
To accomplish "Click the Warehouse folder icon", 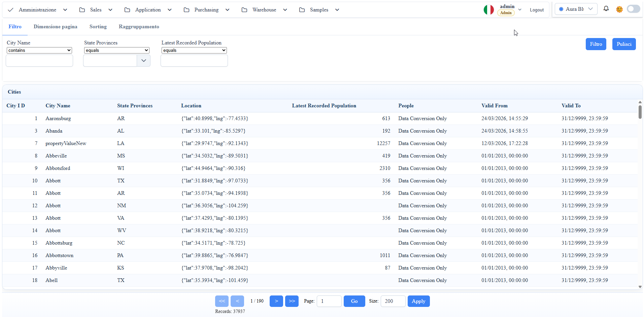I will tap(244, 10).
